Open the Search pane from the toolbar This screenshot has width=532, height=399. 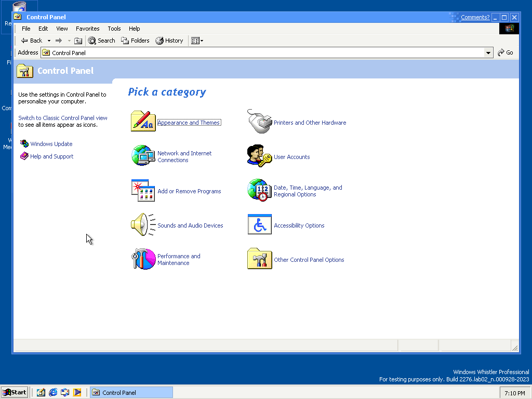[101, 41]
